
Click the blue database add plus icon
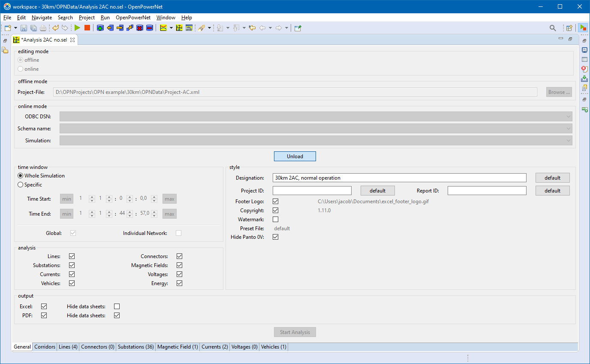point(100,28)
